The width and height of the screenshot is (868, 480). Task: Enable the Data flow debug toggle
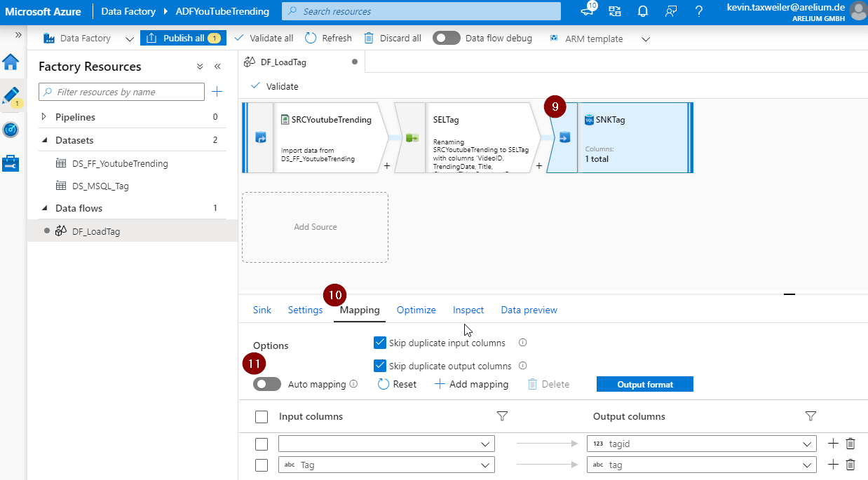coord(447,39)
